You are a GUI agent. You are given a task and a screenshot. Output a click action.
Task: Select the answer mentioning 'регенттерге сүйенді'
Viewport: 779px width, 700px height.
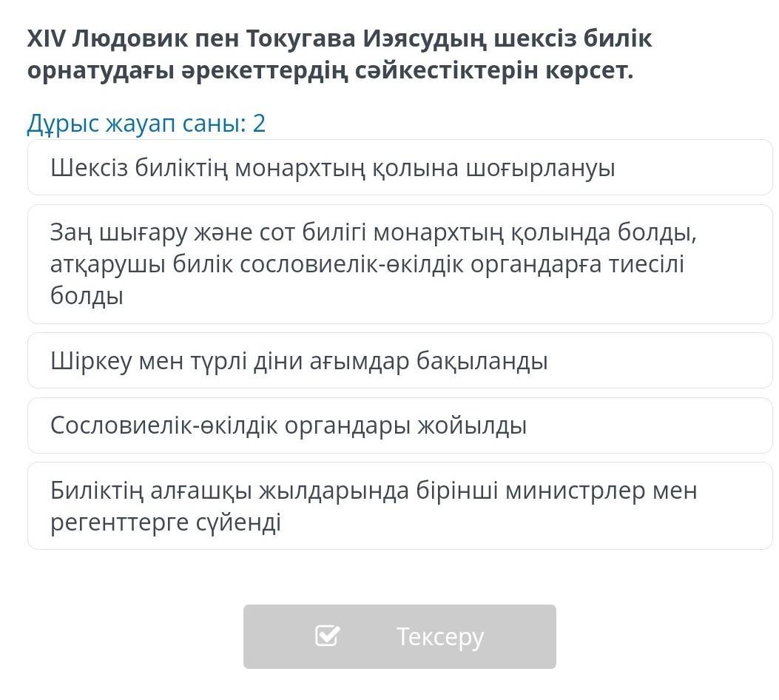(400, 505)
